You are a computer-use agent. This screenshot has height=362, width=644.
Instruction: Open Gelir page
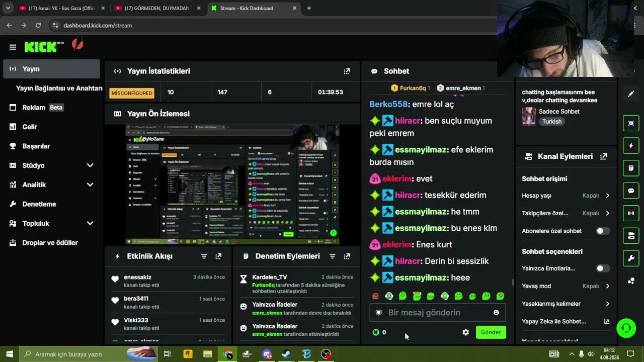tap(51, 127)
